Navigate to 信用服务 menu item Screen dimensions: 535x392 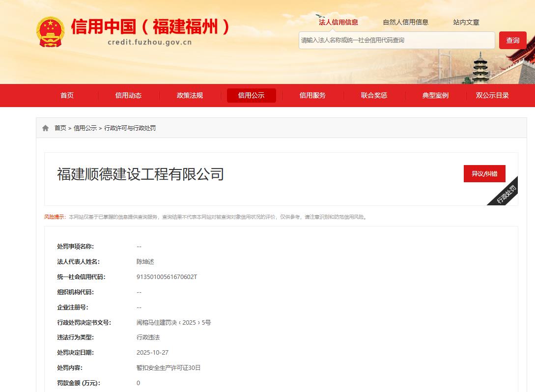click(x=312, y=95)
